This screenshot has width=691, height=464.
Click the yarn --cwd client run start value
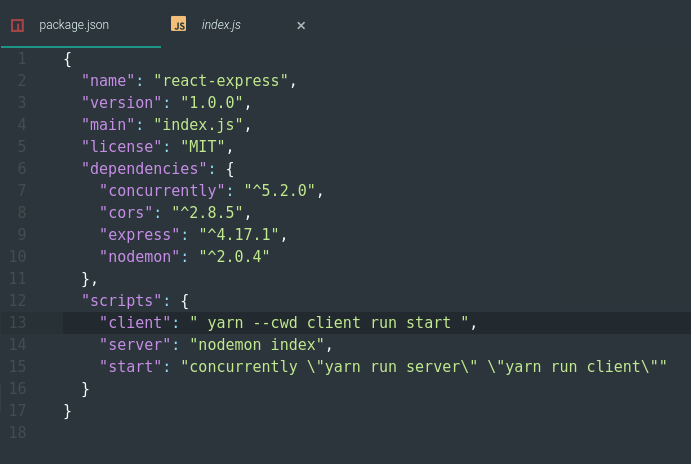pos(329,323)
